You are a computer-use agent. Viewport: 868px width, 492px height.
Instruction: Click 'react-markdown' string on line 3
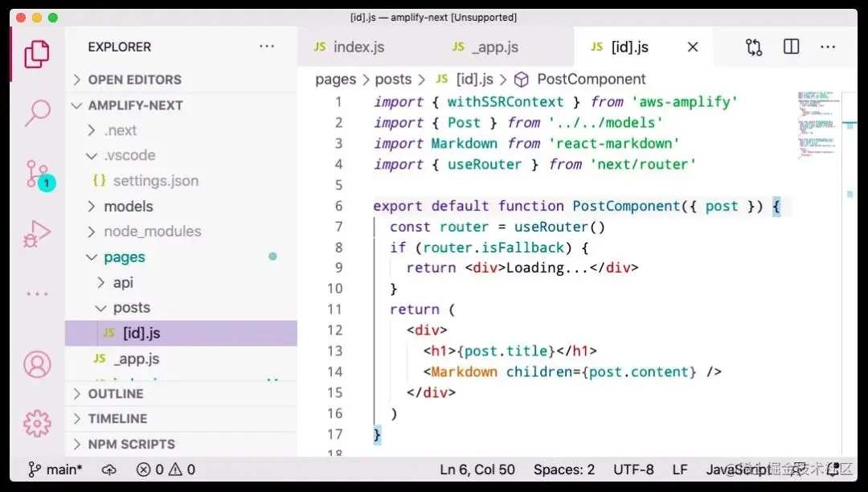(x=614, y=144)
